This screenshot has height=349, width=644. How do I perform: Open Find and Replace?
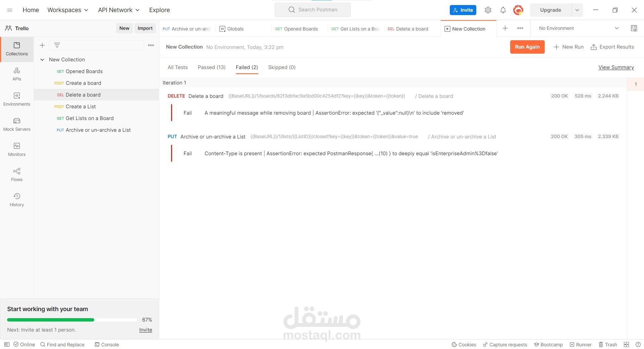pos(62,344)
